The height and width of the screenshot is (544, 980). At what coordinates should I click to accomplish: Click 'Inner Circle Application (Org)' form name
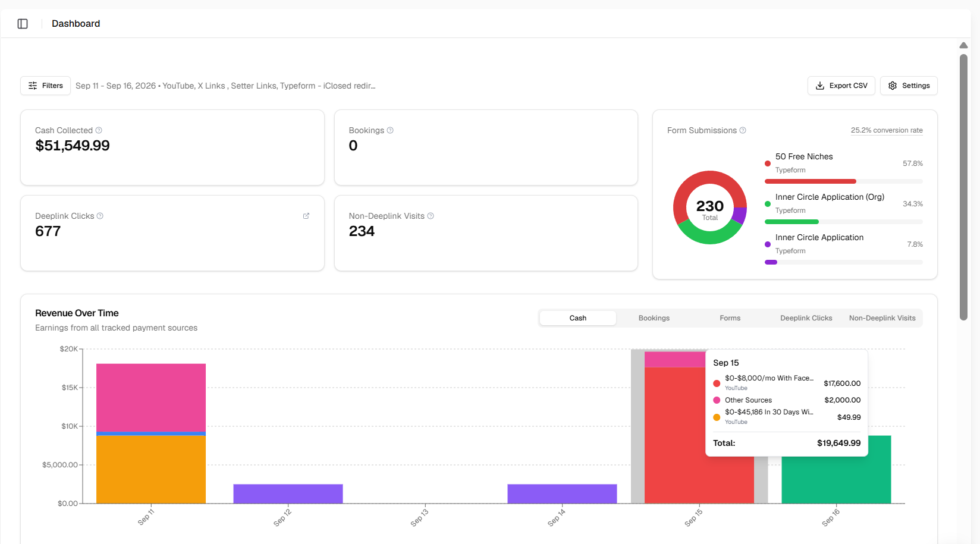[x=830, y=197]
